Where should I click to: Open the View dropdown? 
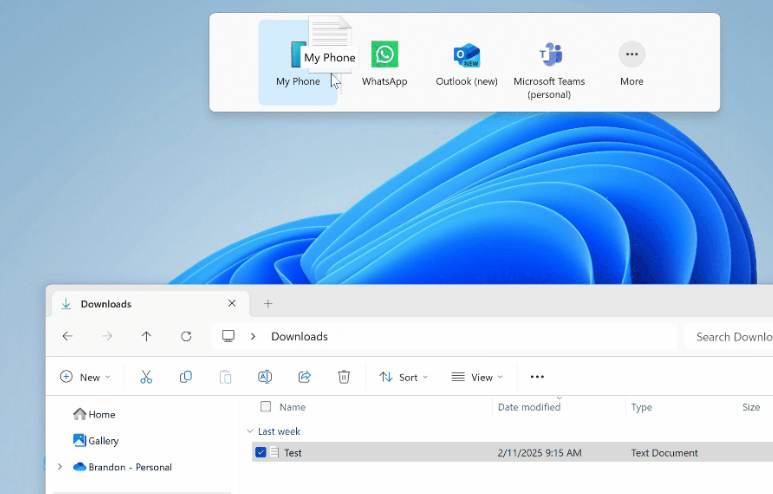tap(477, 377)
